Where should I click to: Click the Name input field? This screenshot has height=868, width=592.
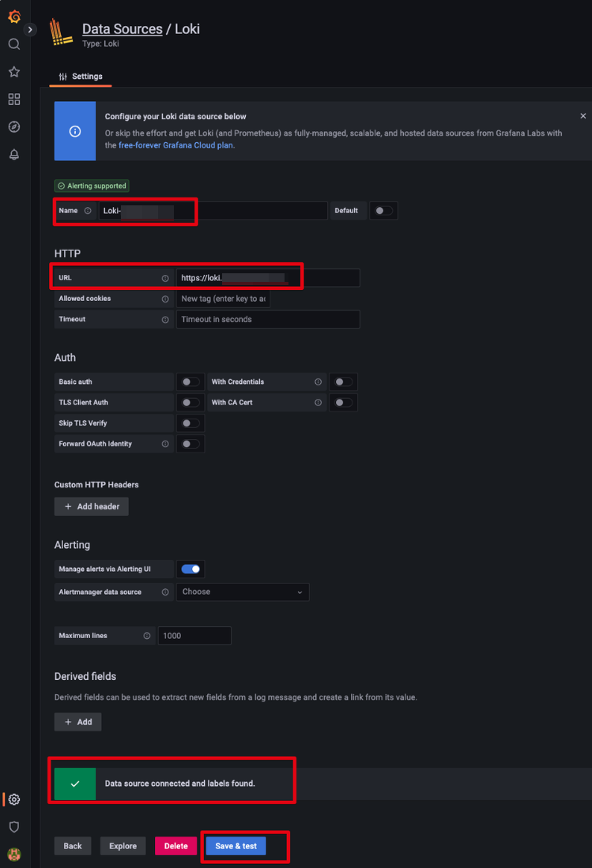tap(213, 211)
